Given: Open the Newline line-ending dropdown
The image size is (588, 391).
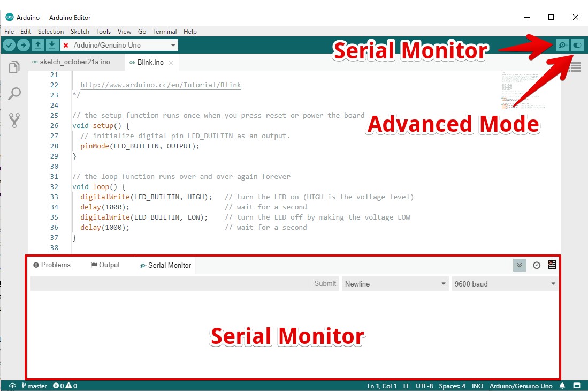Looking at the screenshot, I should [x=395, y=284].
